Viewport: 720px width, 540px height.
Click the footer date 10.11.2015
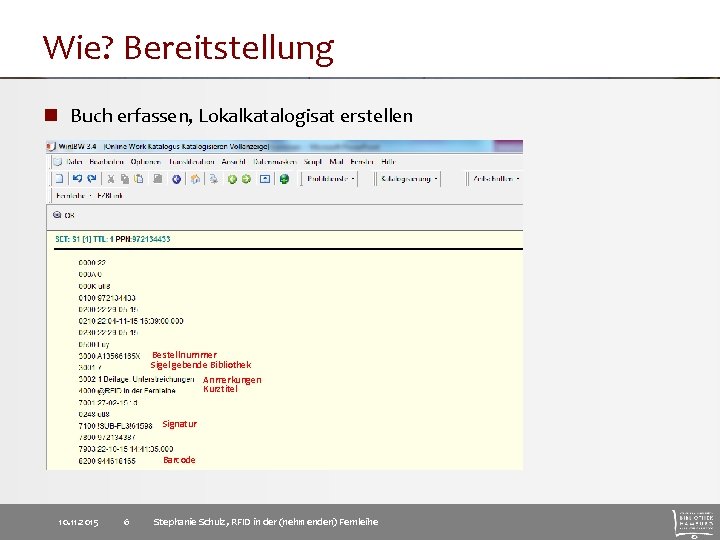(x=78, y=522)
